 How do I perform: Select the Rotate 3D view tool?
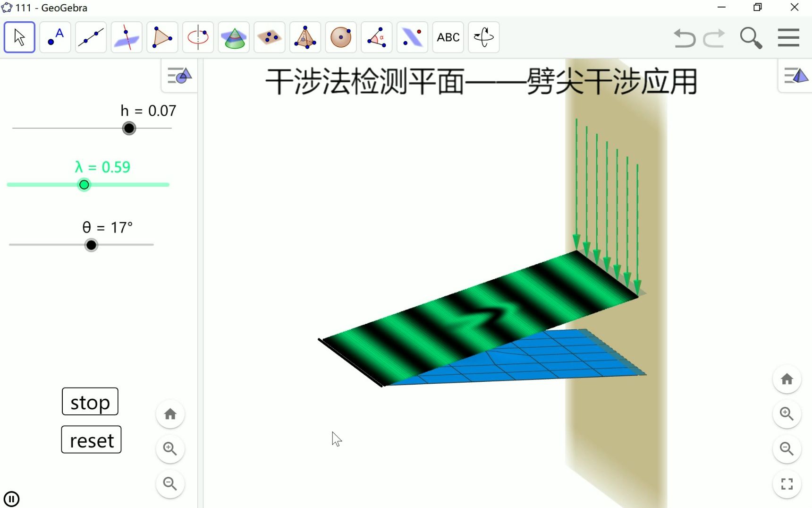coord(484,37)
